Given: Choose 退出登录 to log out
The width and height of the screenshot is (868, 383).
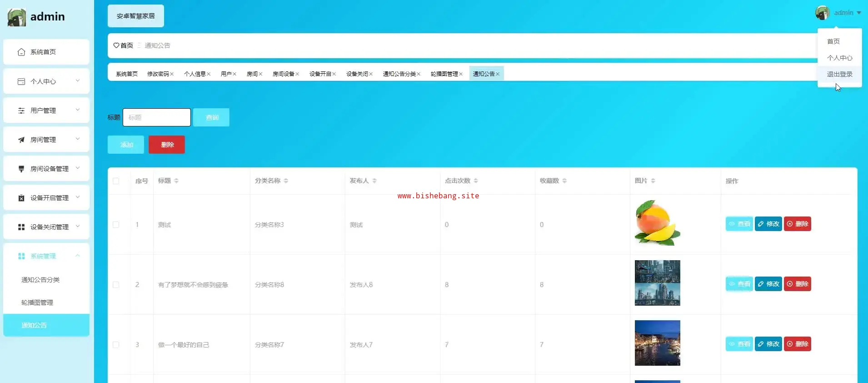Looking at the screenshot, I should tap(840, 74).
